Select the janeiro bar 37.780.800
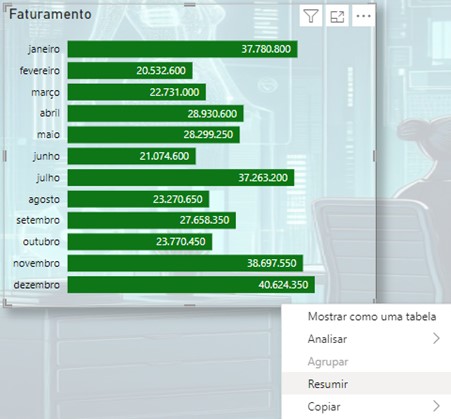This screenshot has width=451, height=419. tap(182, 49)
